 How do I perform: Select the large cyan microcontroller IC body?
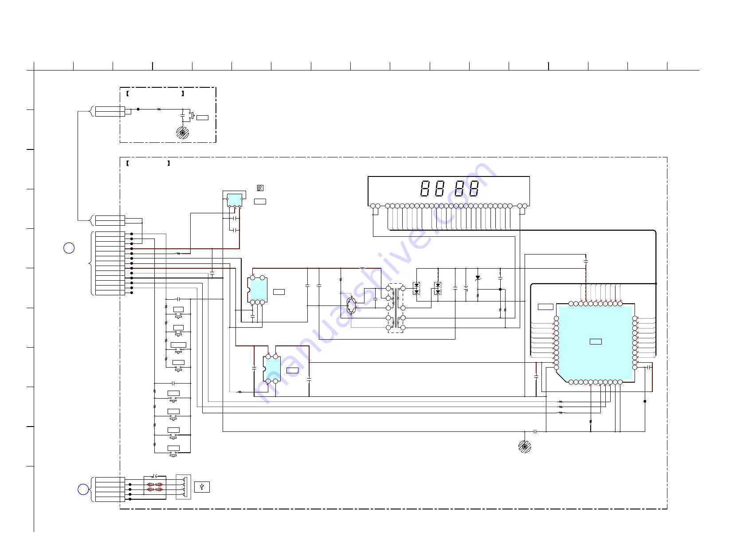point(595,343)
